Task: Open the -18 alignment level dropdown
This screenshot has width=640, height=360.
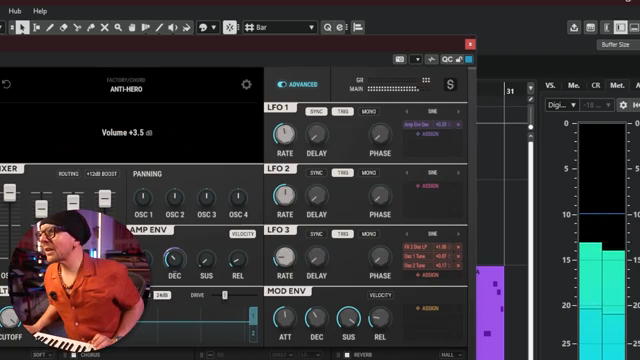Action: (x=597, y=105)
